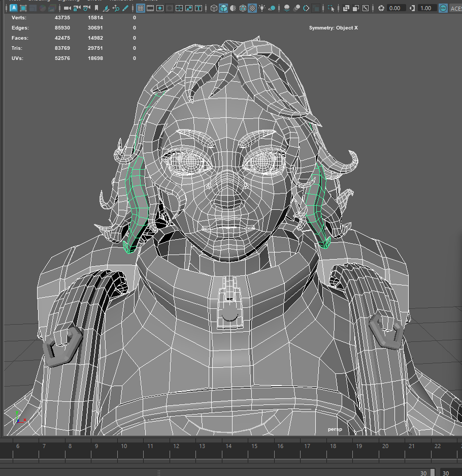The height and width of the screenshot is (476, 462).
Task: Click the Image Plane icon
Action: [x=106, y=8]
